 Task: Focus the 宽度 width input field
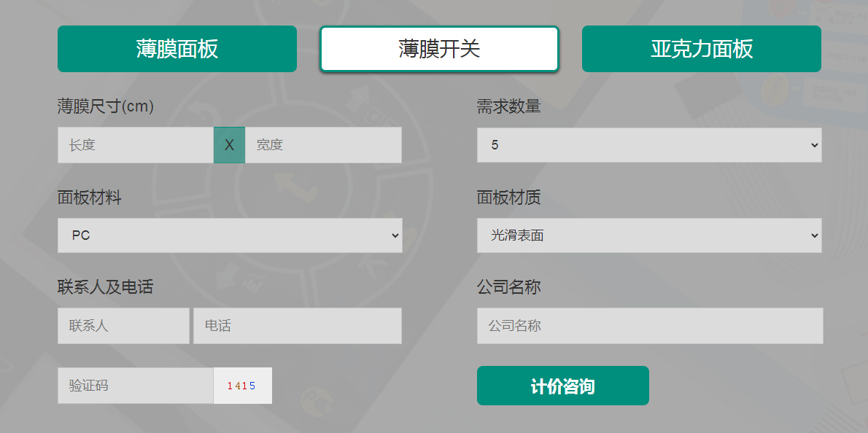[323, 145]
